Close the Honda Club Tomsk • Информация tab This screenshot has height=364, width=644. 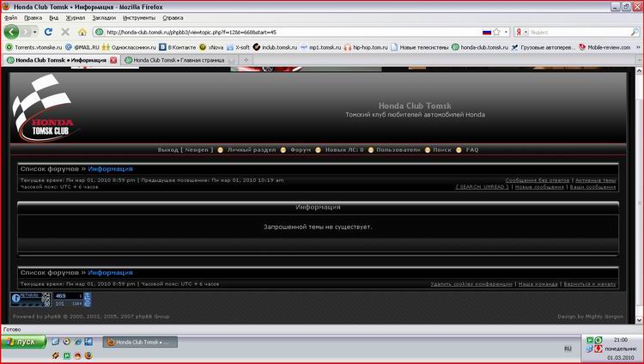coord(113,60)
